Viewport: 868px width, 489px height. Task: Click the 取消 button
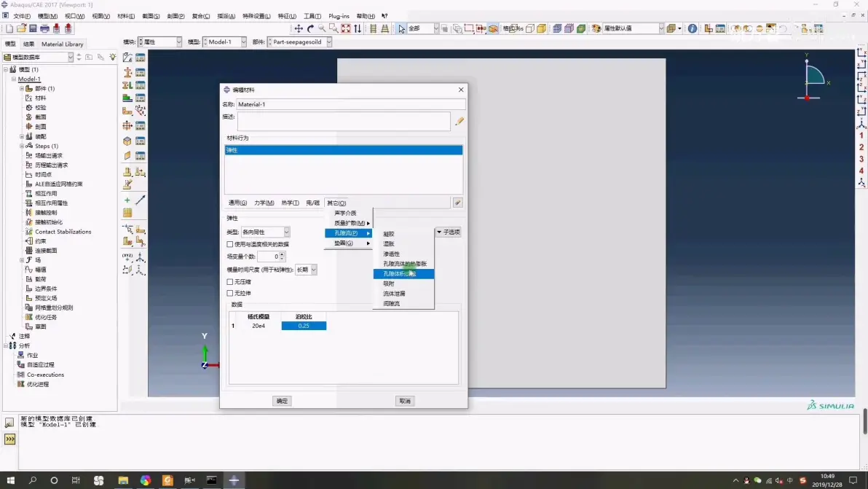point(405,401)
